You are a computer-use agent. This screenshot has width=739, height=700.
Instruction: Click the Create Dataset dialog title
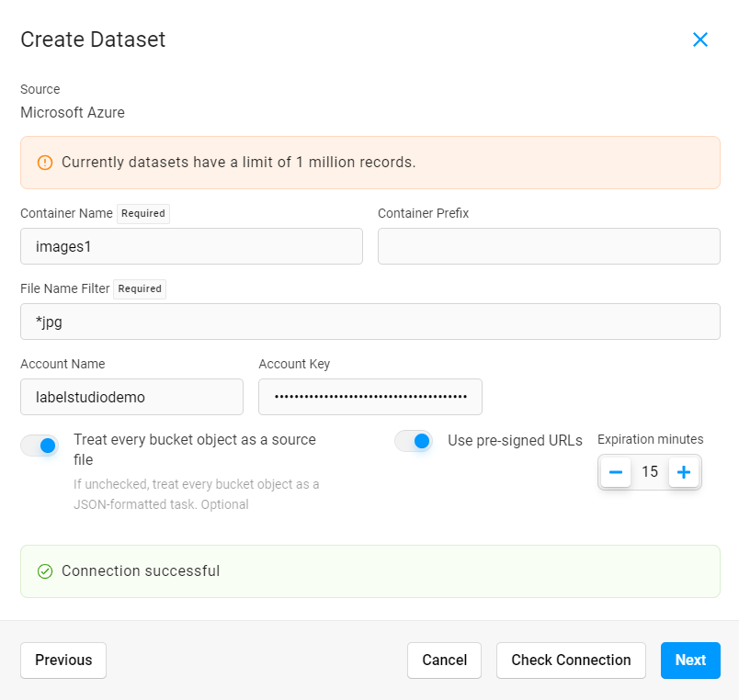coord(92,40)
